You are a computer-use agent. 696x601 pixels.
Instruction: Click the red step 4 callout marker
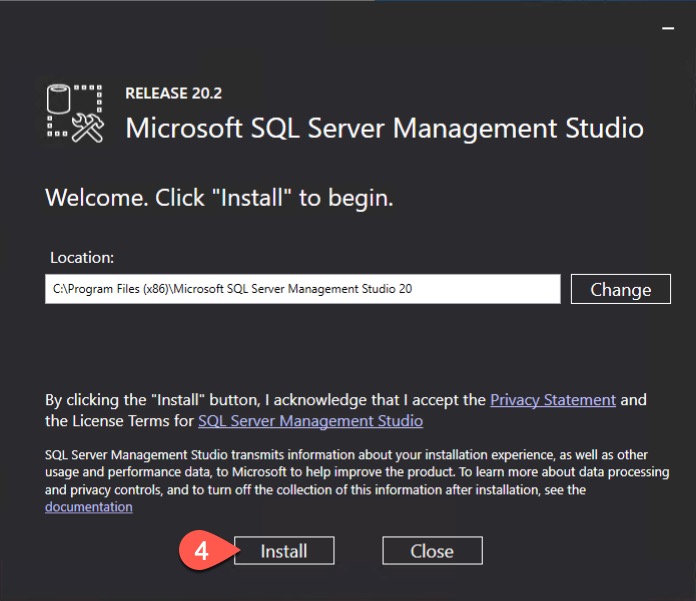click(x=205, y=551)
